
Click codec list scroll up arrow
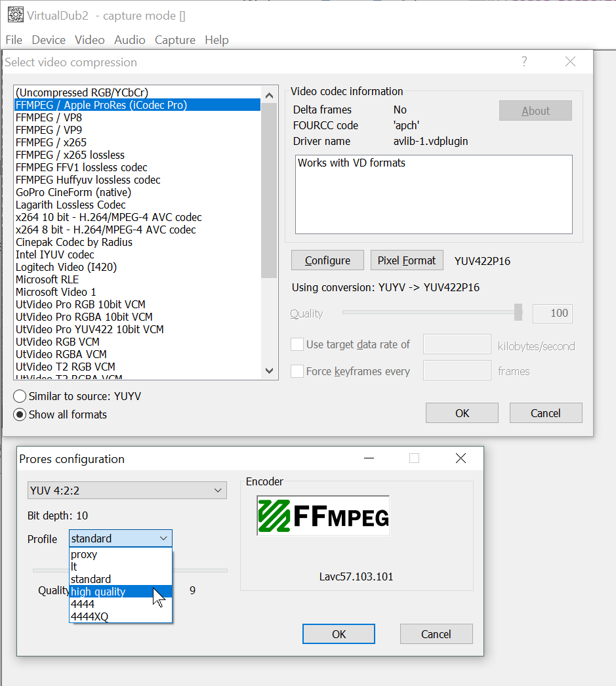pos(269,95)
